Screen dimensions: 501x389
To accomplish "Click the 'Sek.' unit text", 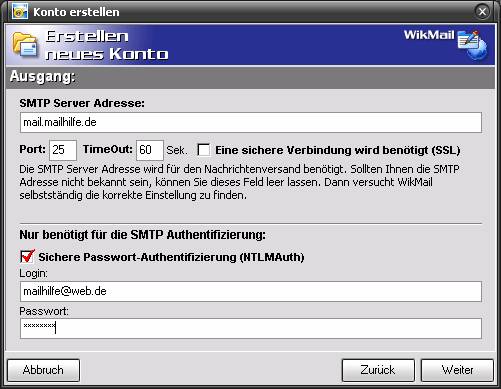I will (x=177, y=150).
